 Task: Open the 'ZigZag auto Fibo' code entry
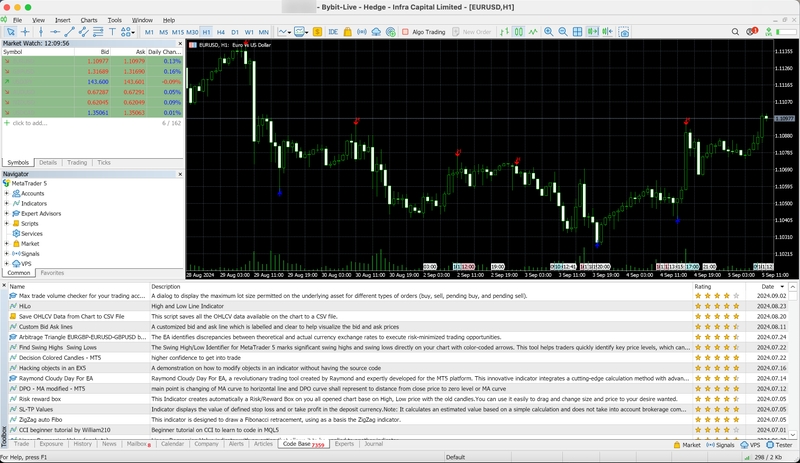[x=40, y=420]
